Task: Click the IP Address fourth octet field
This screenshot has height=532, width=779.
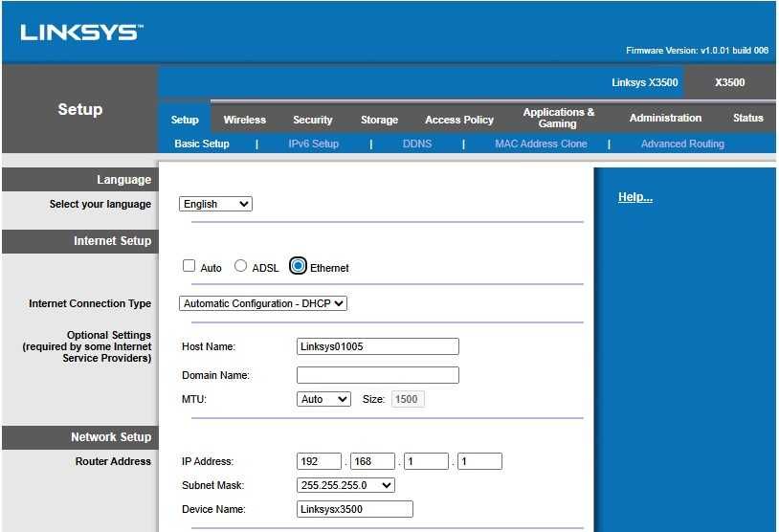Action: coord(479,461)
